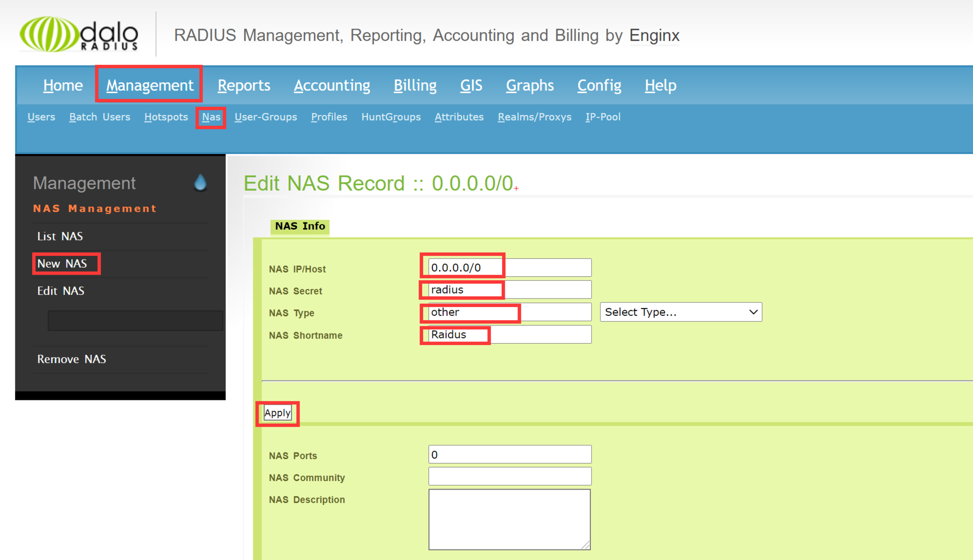Click the daloRADIUS logo
This screenshot has height=560, width=973.
[x=79, y=34]
